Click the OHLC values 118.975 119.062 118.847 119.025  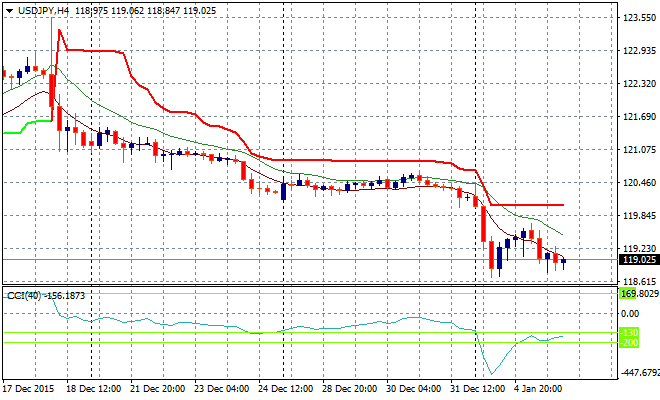146,11
